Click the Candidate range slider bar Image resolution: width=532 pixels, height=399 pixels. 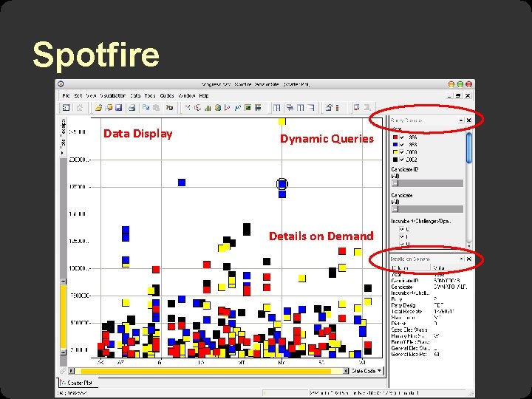coord(427,209)
